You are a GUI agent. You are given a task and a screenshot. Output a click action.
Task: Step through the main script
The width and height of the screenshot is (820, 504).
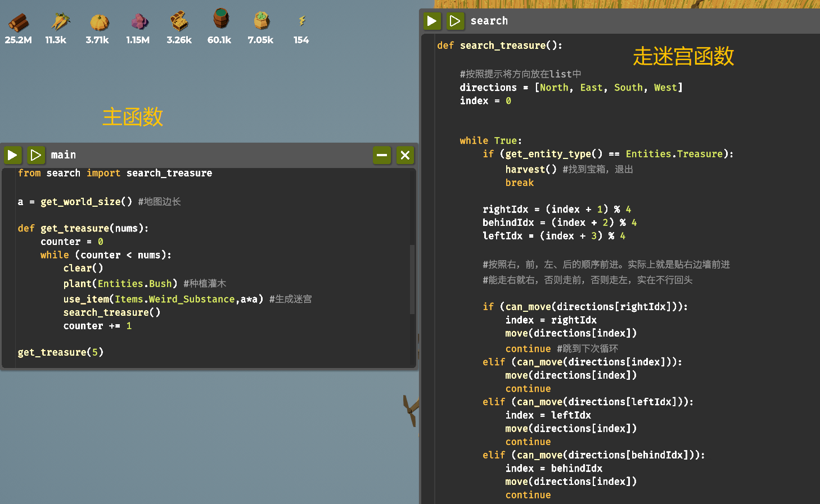pyautogui.click(x=36, y=155)
